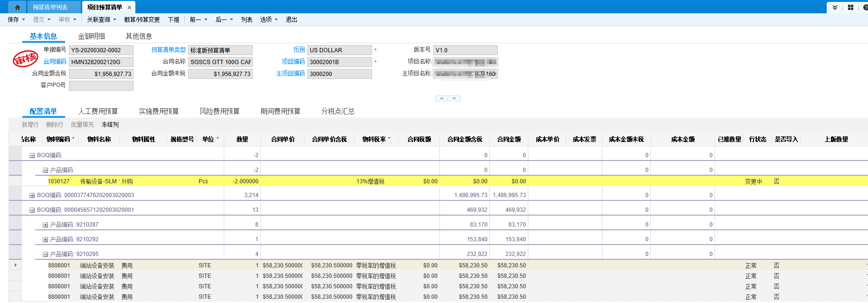Open the 预算清单类型 link label
Screen dimensions: 868x303
point(169,49)
